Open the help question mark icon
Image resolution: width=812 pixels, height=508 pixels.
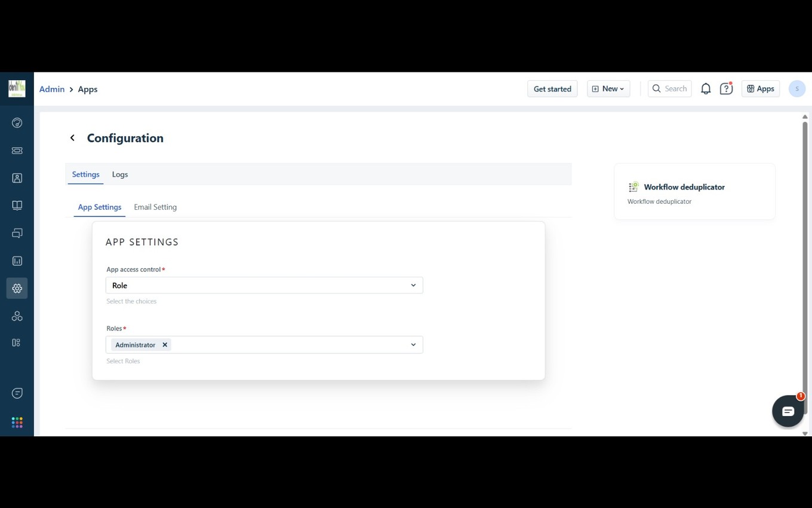point(726,88)
